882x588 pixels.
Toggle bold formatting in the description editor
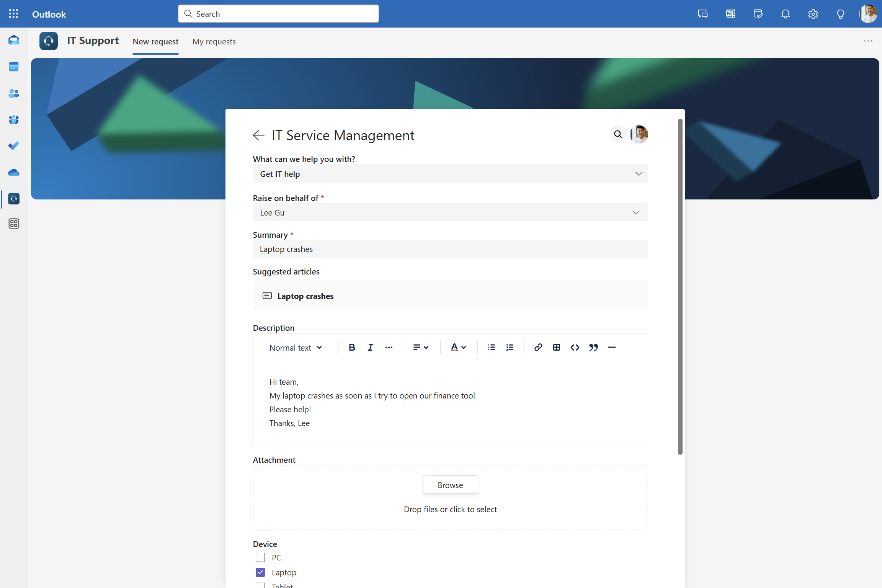[x=352, y=347]
